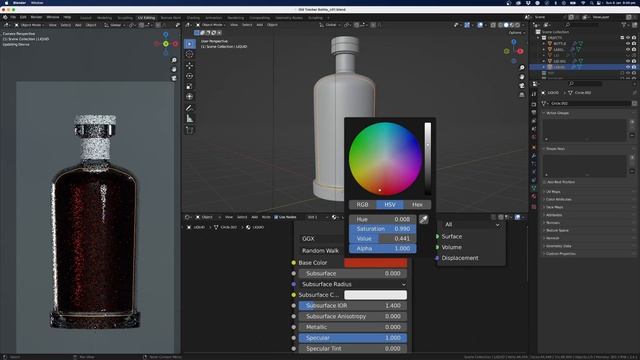Switch to the UV Editing workspace tab
The width and height of the screenshot is (640, 360).
coord(147,18)
